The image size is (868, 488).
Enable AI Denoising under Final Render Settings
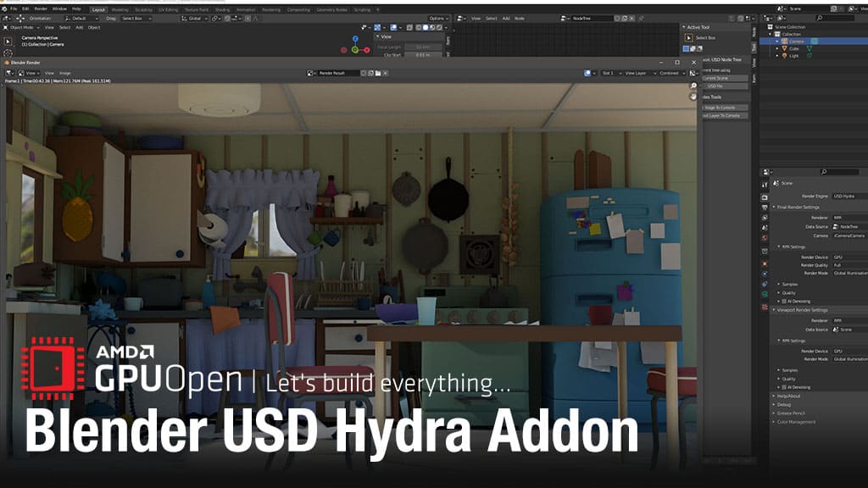(x=784, y=302)
